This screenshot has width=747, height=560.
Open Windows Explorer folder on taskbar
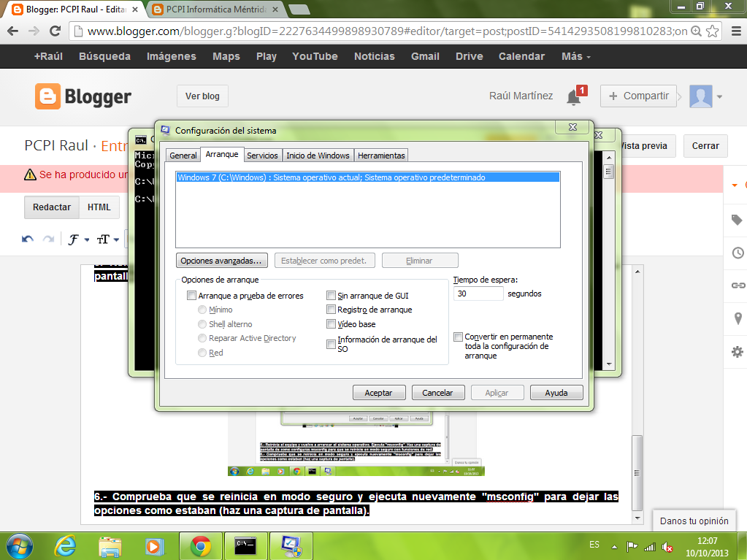click(110, 547)
